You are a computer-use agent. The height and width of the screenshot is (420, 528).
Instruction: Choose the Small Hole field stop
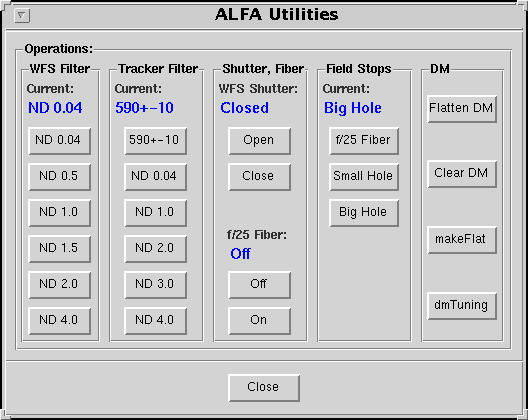click(364, 177)
